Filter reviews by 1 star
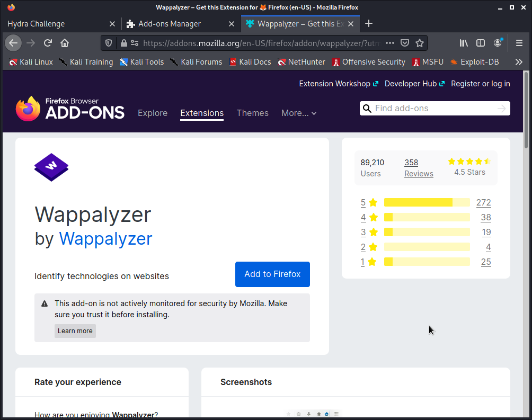The height and width of the screenshot is (420, 532). click(x=369, y=262)
